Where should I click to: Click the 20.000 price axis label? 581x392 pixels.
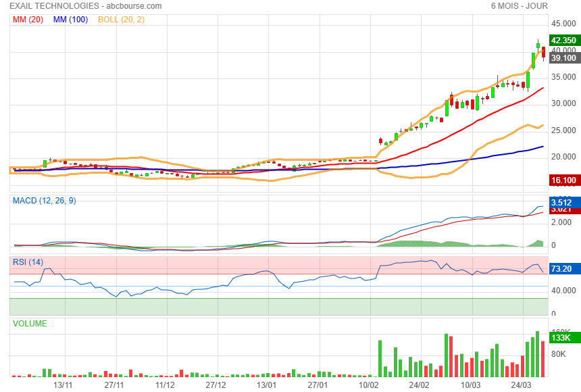coord(563,157)
